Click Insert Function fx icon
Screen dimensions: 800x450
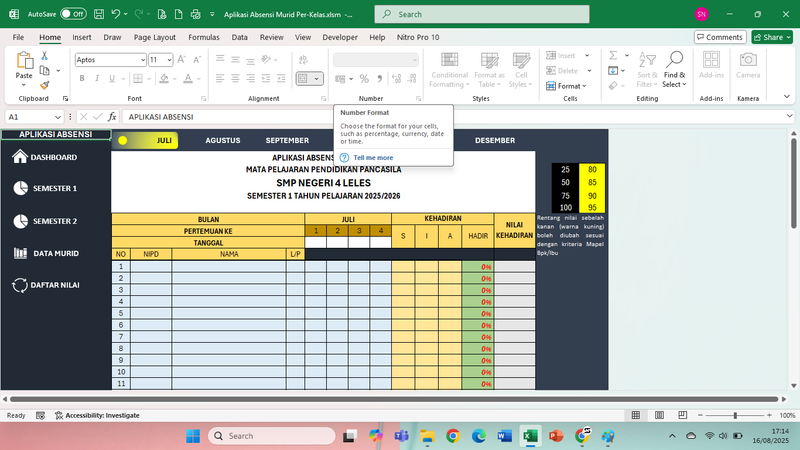pos(114,117)
